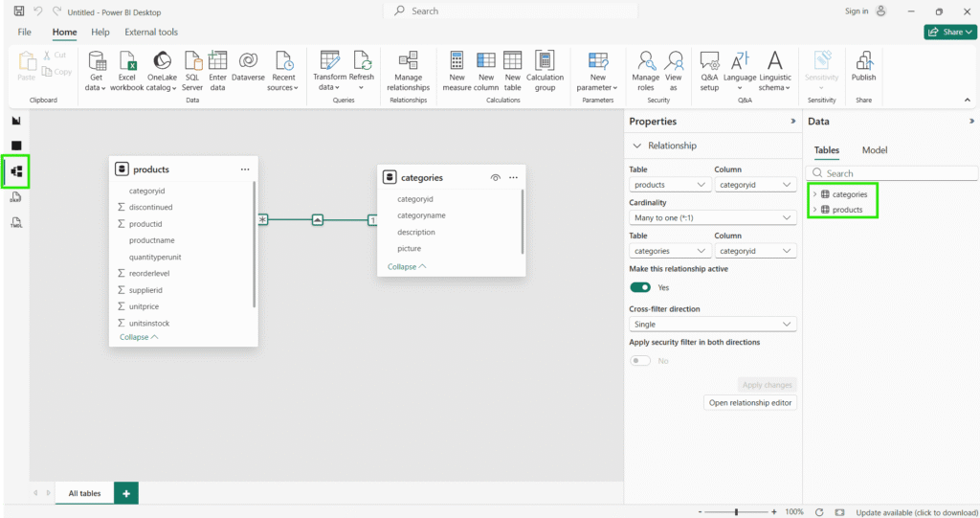Screen dimensions: 980x518
Task: Open Recent sources list
Action: point(283,71)
